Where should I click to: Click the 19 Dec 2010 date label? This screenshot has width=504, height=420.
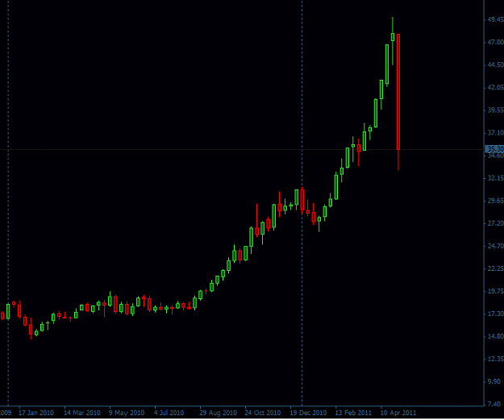click(308, 413)
